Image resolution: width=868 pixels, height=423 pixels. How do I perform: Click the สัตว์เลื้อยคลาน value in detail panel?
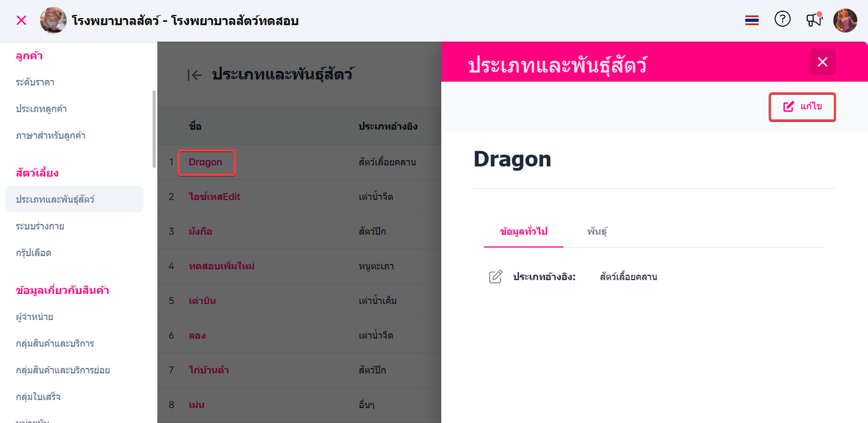(629, 277)
